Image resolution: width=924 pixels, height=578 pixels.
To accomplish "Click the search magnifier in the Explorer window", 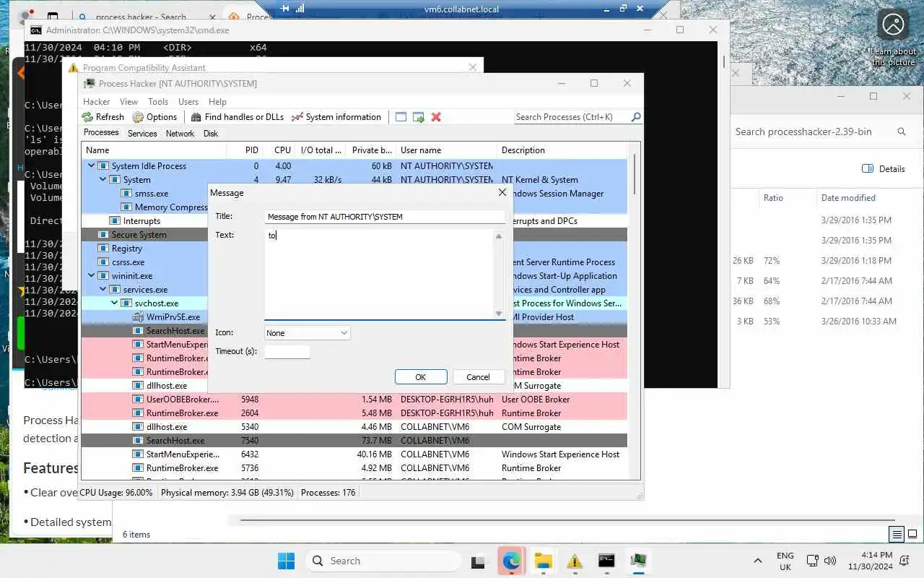I will (x=902, y=131).
